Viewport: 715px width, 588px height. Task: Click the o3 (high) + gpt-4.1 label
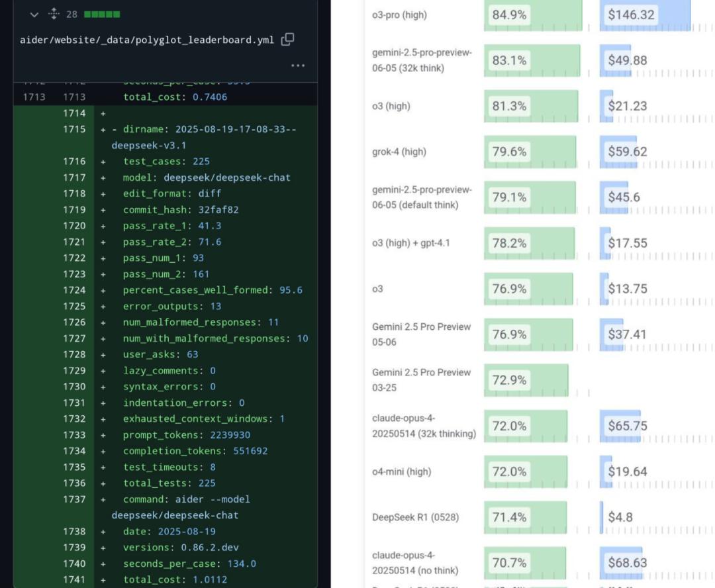410,243
